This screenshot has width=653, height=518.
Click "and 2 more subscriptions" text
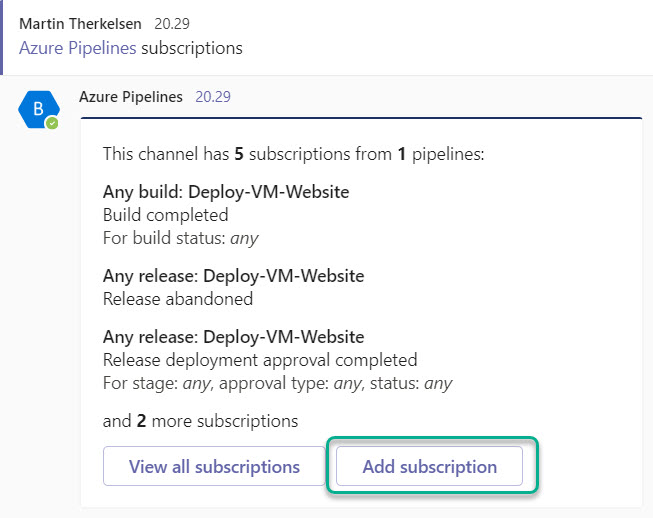(x=200, y=421)
